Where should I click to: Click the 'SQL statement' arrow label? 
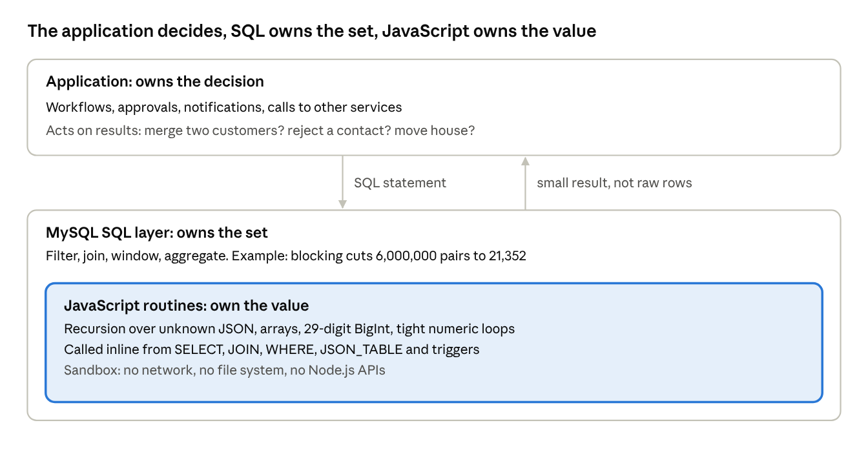(x=400, y=183)
